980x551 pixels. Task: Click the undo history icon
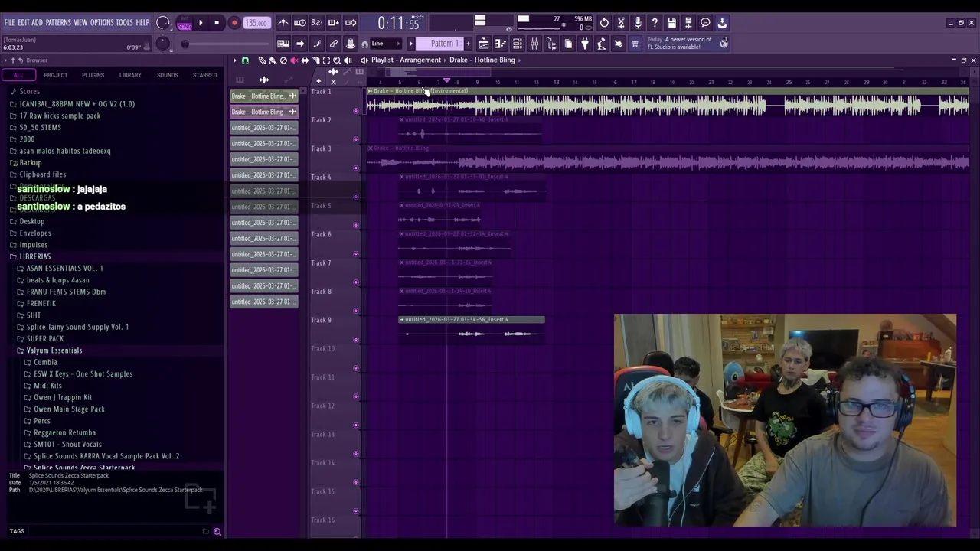(604, 23)
